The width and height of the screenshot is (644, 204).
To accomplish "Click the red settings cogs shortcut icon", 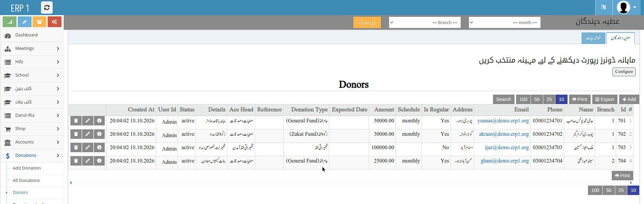I will point(54,22).
